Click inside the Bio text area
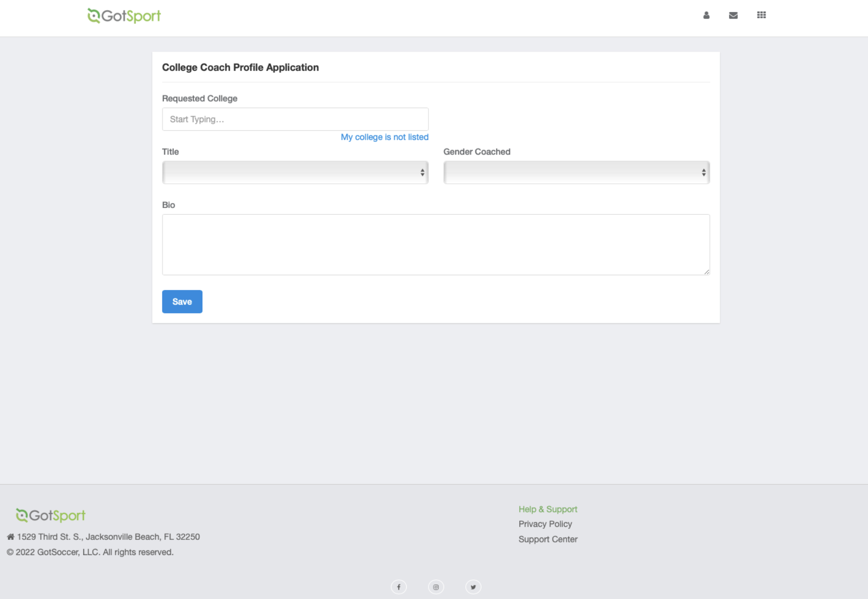 click(436, 244)
